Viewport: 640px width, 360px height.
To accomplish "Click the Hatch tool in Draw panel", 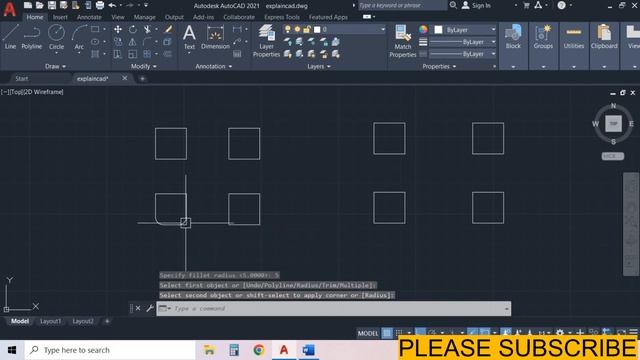I will (x=95, y=54).
